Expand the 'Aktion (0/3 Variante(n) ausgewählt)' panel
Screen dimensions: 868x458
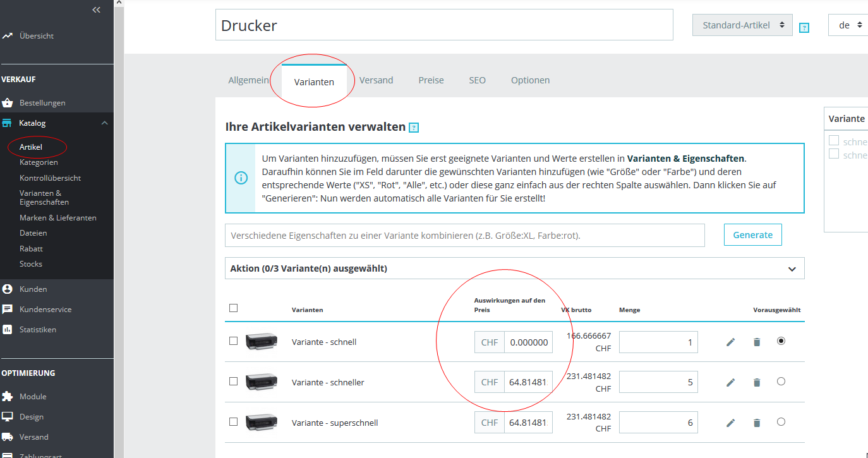click(515, 268)
